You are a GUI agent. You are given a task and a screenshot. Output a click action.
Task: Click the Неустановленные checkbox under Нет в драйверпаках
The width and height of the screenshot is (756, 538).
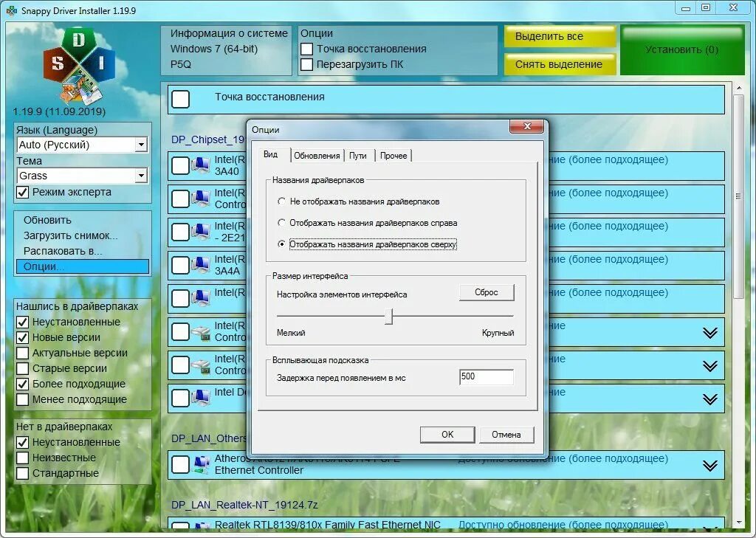[x=23, y=442]
